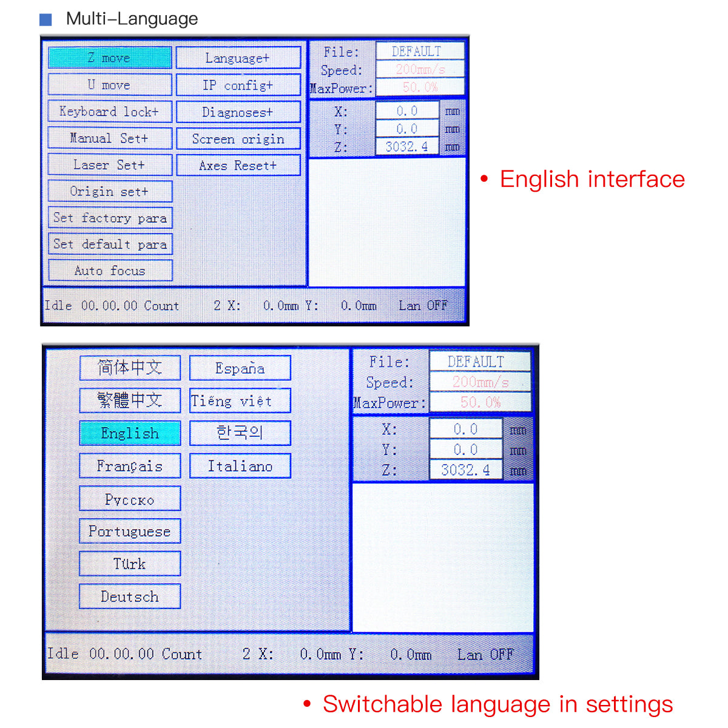
Task: Open the Diagnoses+ menu
Action: pyautogui.click(x=238, y=112)
